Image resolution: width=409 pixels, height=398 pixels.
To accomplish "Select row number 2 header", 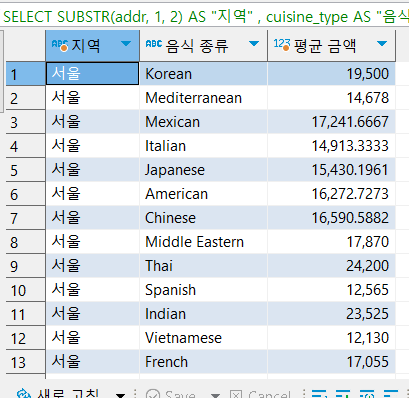I will pyautogui.click(x=25, y=98).
